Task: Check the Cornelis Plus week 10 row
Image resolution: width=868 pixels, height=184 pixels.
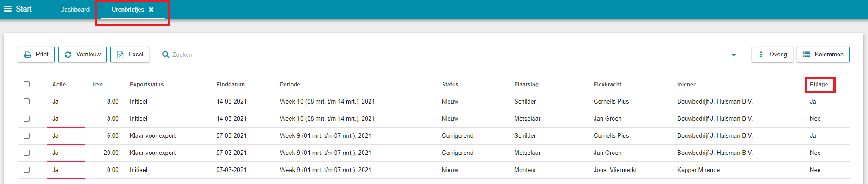Action: [26, 101]
